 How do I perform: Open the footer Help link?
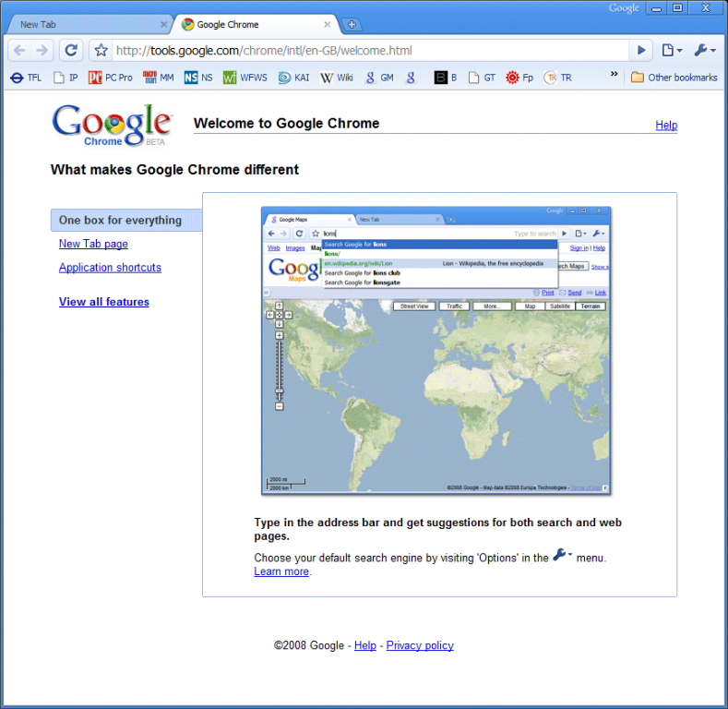[x=365, y=645]
